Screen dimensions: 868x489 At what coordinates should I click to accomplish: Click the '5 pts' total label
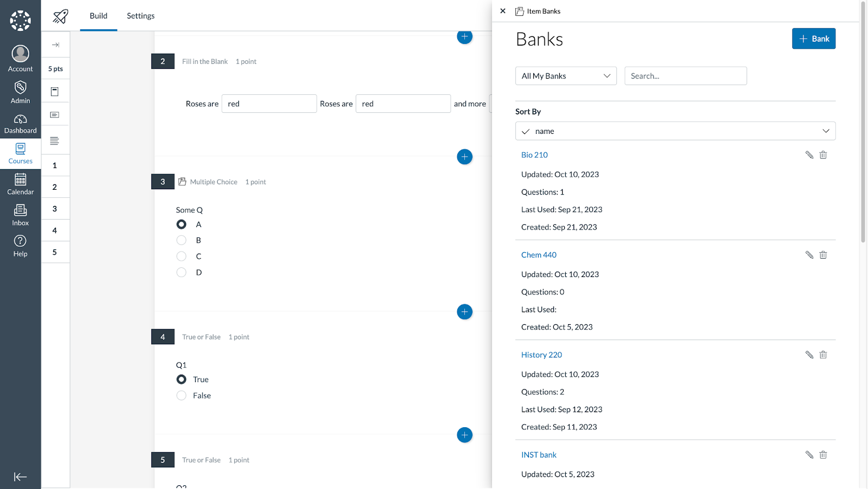55,69
